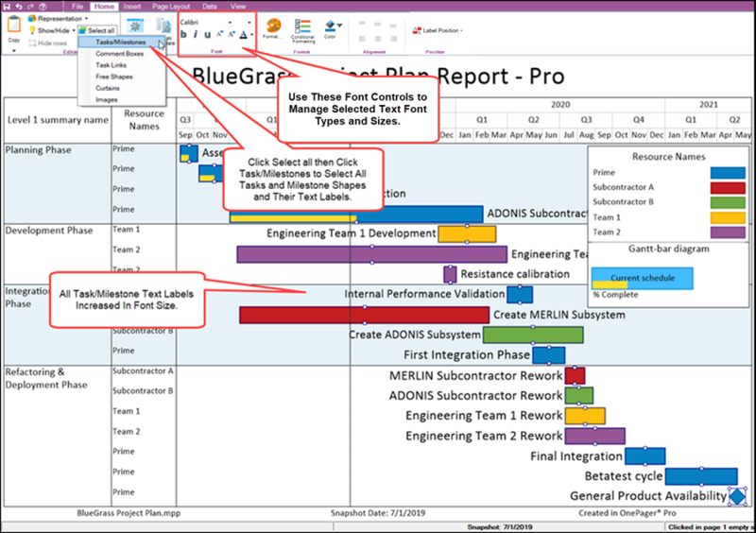Image resolution: width=756 pixels, height=533 pixels.
Task: Click the yellow Team 1 legend swatch
Action: tap(728, 217)
